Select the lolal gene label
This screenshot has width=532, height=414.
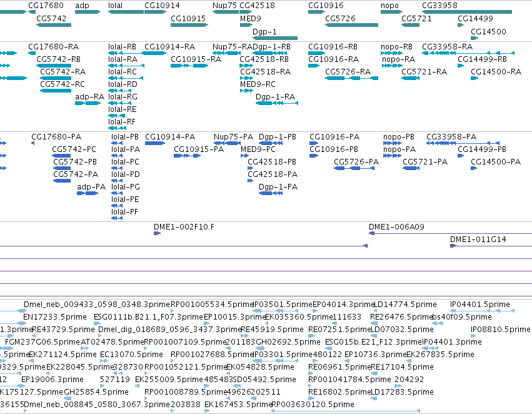(x=116, y=6)
